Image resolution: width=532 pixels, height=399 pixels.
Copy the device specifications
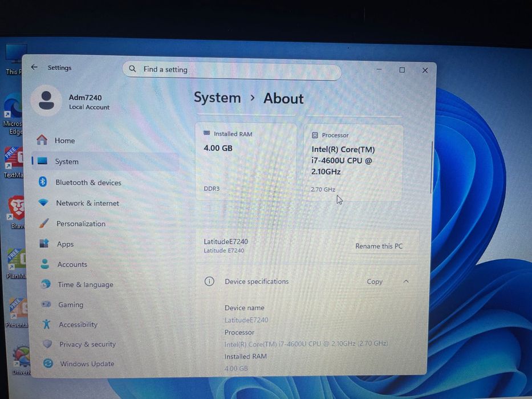click(x=375, y=282)
